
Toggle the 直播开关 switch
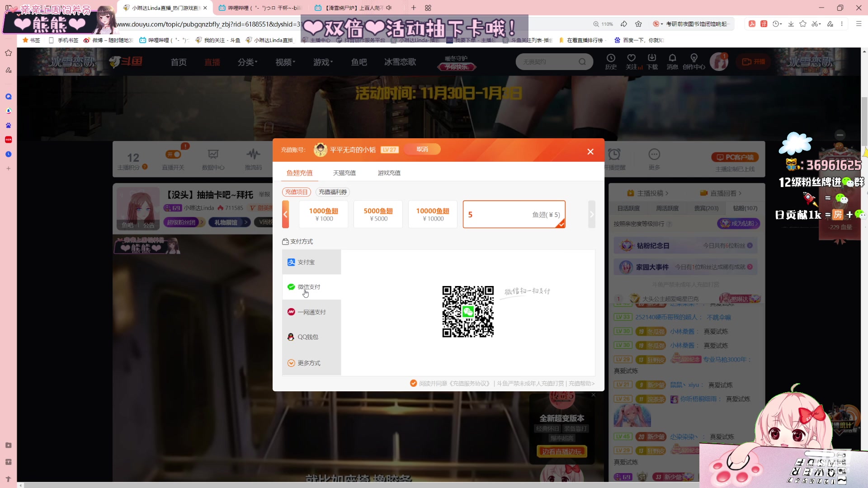174,155
